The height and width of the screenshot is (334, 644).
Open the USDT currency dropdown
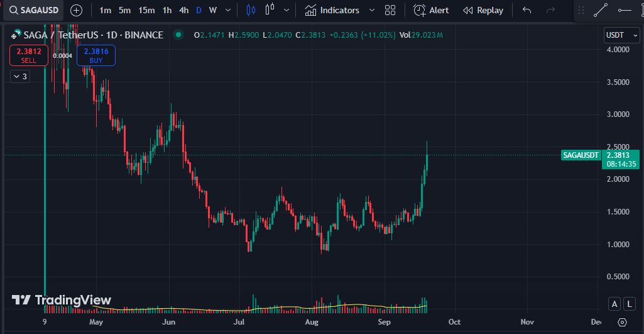[621, 35]
